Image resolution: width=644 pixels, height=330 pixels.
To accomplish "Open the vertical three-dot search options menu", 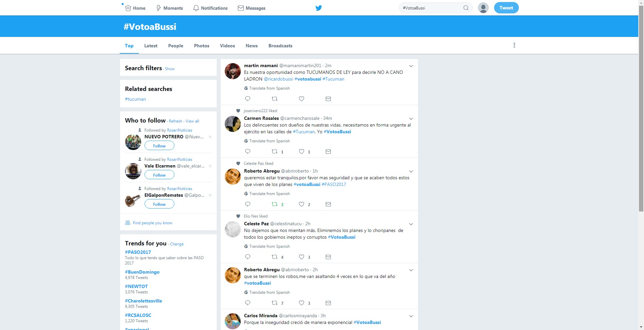I will tap(514, 45).
